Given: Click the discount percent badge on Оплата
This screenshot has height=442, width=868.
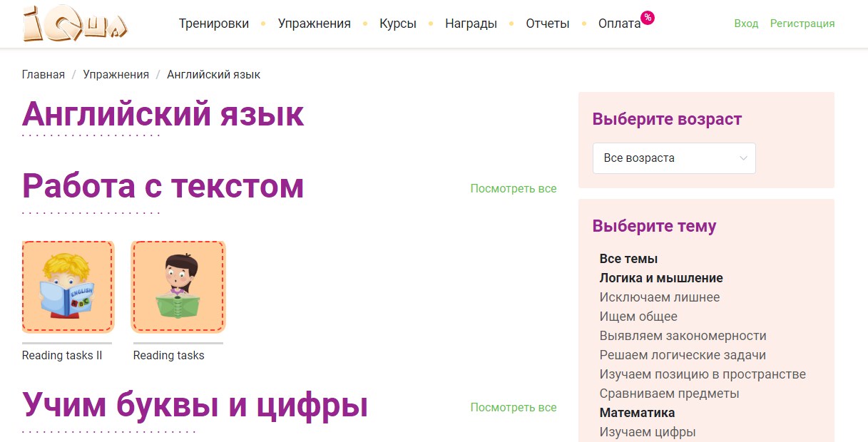Looking at the screenshot, I should [648, 18].
